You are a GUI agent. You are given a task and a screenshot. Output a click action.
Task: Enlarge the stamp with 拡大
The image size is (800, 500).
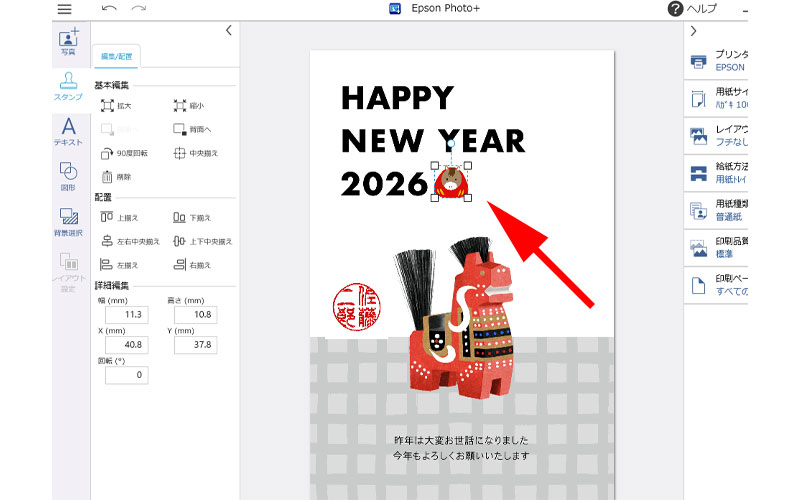[x=116, y=106]
